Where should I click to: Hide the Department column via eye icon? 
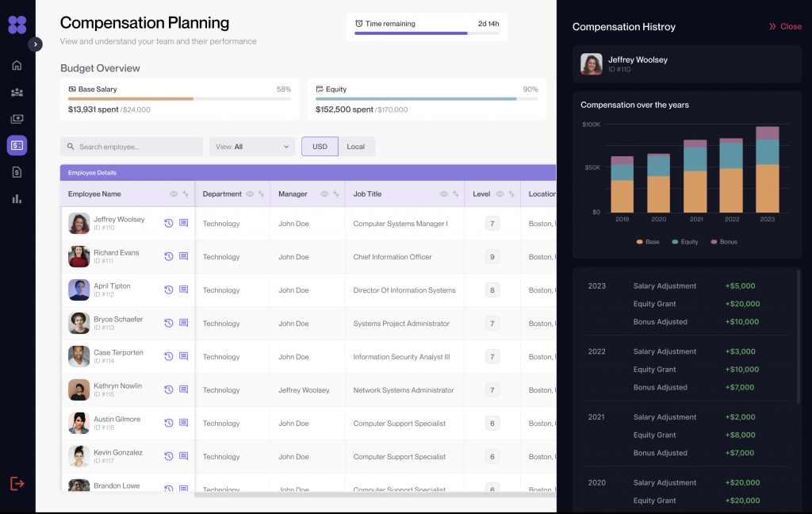[x=251, y=194]
